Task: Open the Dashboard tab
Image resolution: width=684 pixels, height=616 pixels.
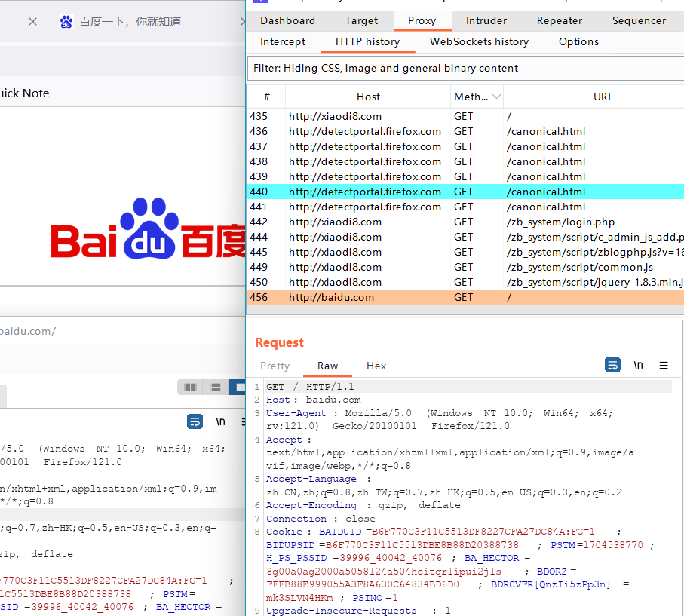Action: pyautogui.click(x=287, y=20)
